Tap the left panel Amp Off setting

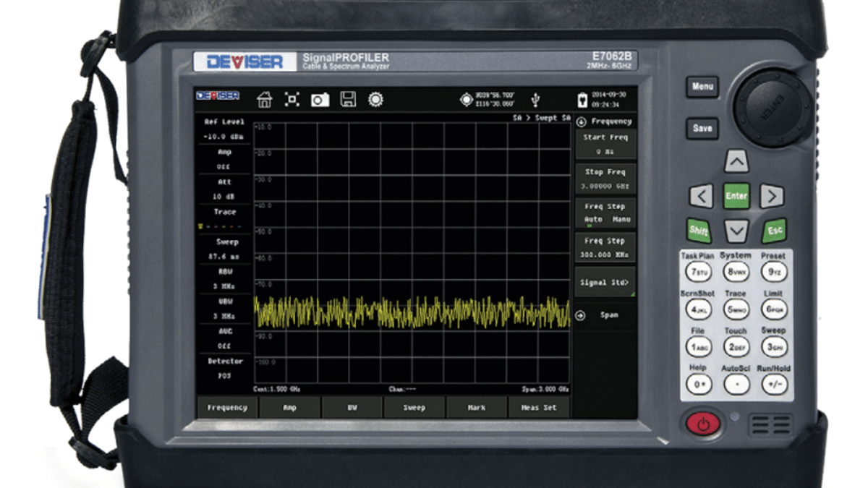[224, 159]
